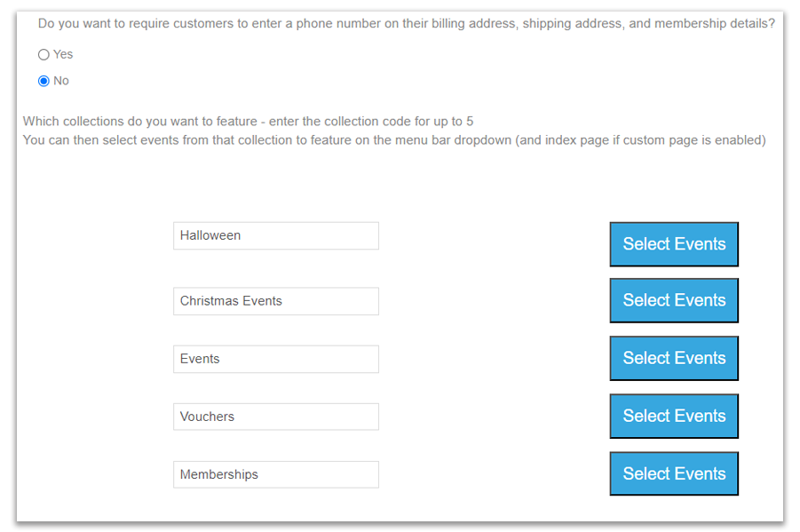Viewport: 800px width, 532px height.
Task: Focus the Christmas Events input field
Action: pyautogui.click(x=275, y=301)
